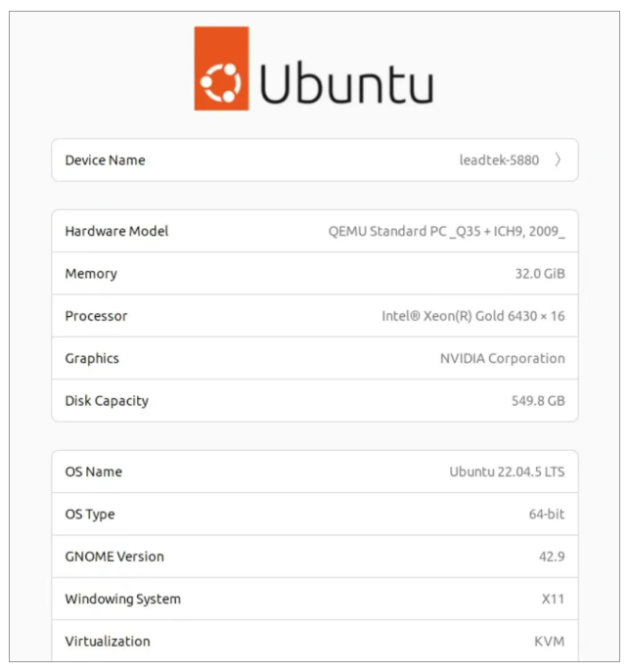Image resolution: width=628 pixels, height=672 pixels.
Task: Click the 32.0 GiB memory value
Action: pos(533,274)
